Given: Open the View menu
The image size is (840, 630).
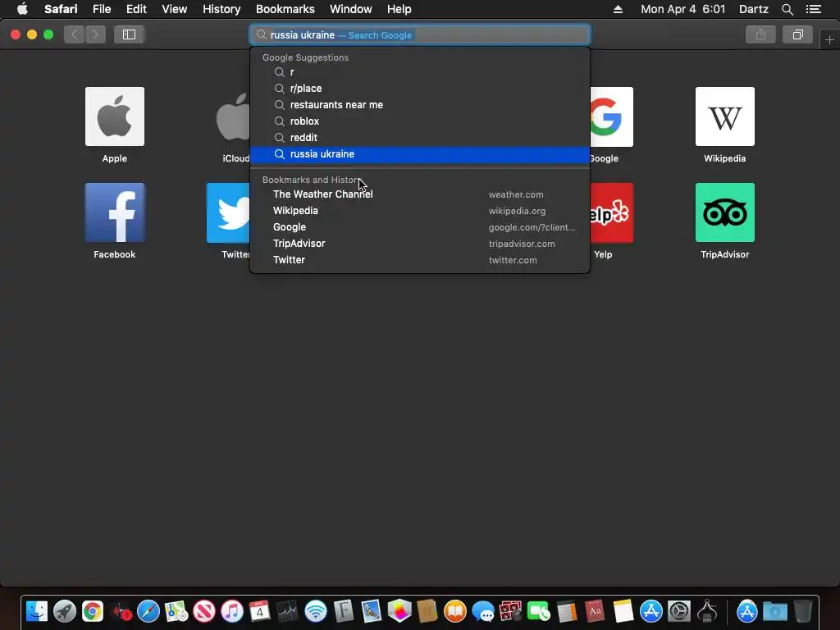Looking at the screenshot, I should click(174, 9).
